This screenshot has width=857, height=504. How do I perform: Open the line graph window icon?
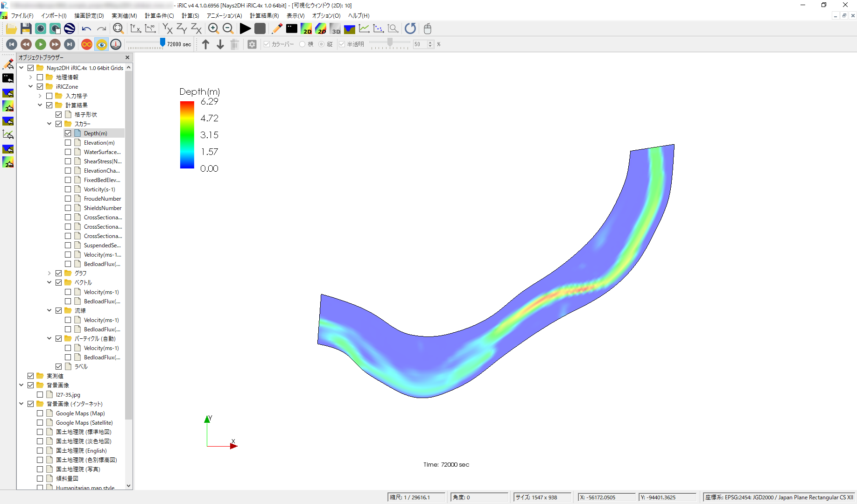[x=364, y=29]
